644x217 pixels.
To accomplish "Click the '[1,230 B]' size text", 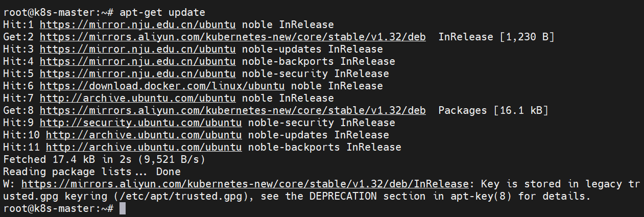I will click(x=527, y=37).
